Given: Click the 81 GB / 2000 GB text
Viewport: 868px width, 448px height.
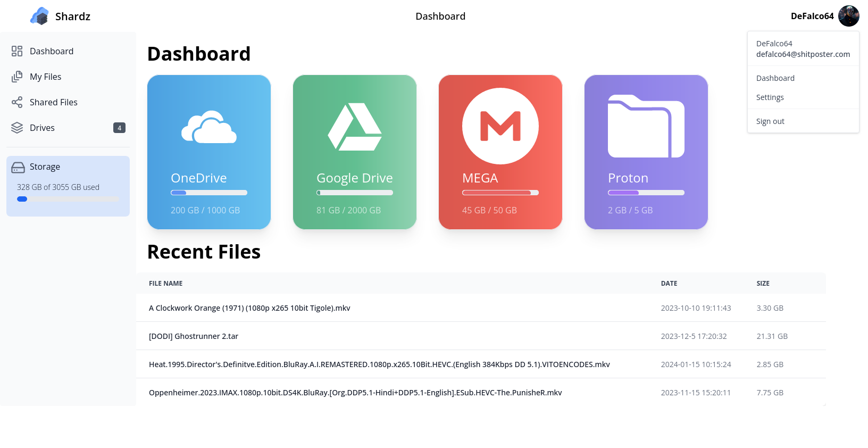Looking at the screenshot, I should 349,210.
